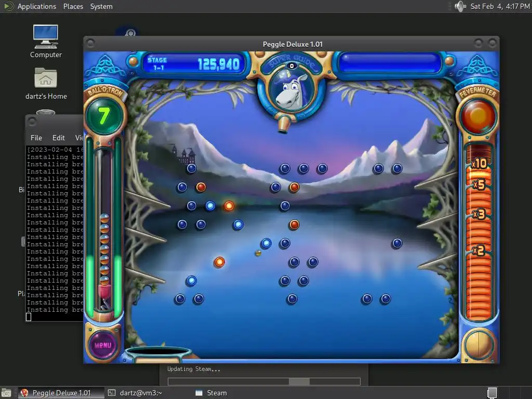Click the "Updating Steam..." status text
The width and height of the screenshot is (532, 399).
(194, 369)
